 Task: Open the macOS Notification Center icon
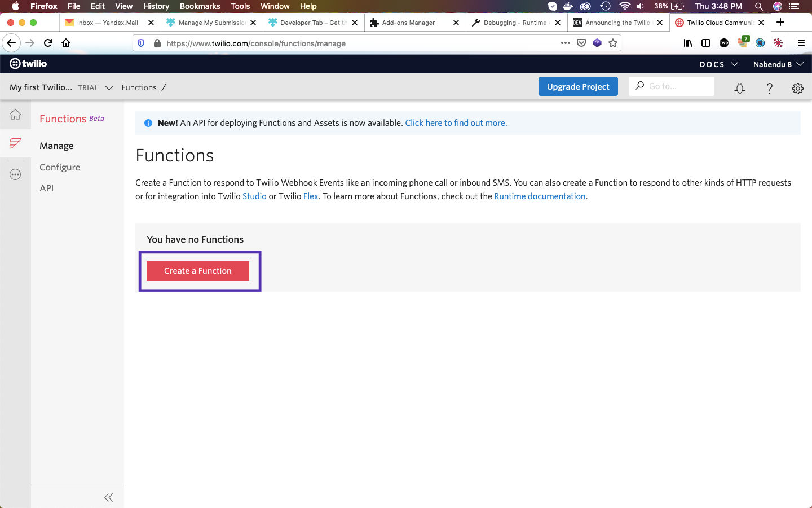pos(795,6)
